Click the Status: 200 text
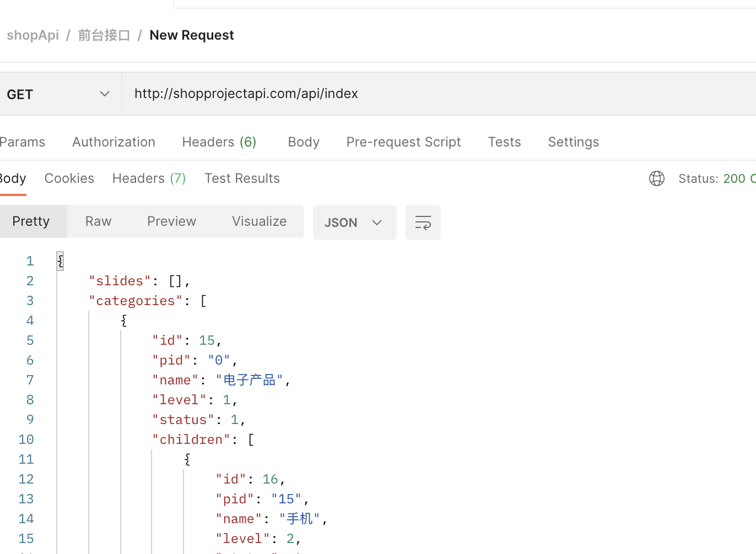 click(716, 178)
